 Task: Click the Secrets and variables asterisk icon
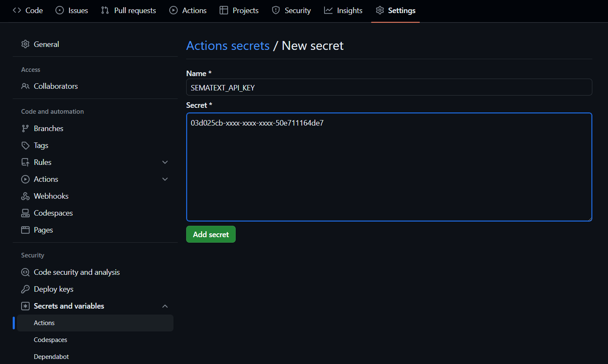[25, 306]
